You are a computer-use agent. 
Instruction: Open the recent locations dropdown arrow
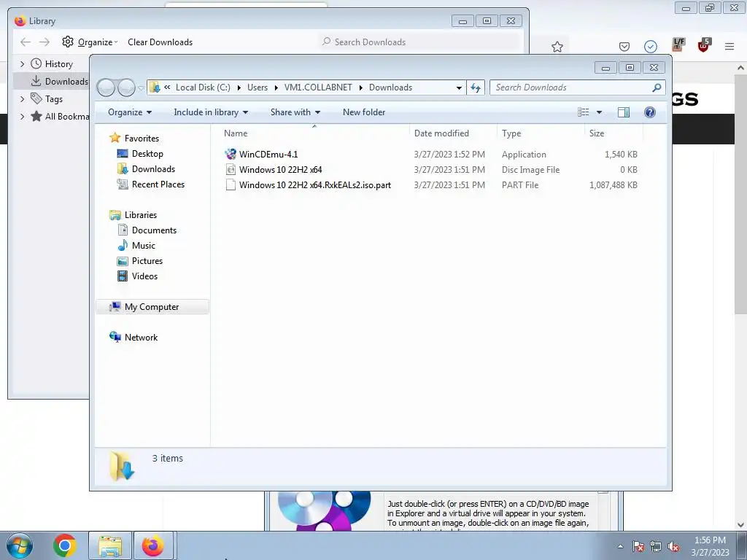click(141, 87)
